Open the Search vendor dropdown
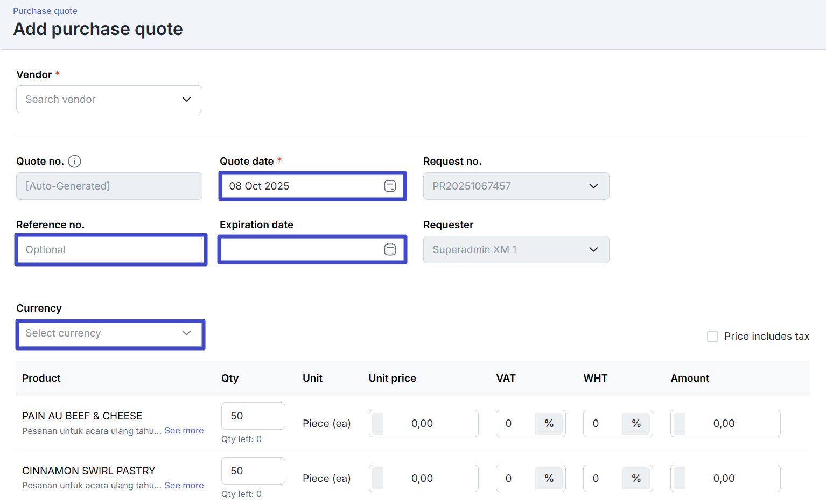 [109, 99]
